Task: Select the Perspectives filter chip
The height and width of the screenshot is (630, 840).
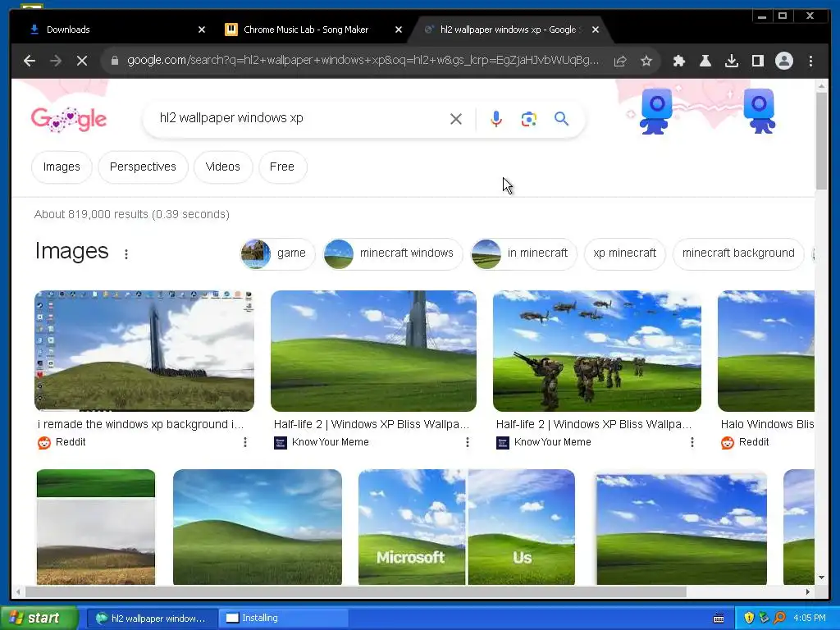Action: pos(143,167)
